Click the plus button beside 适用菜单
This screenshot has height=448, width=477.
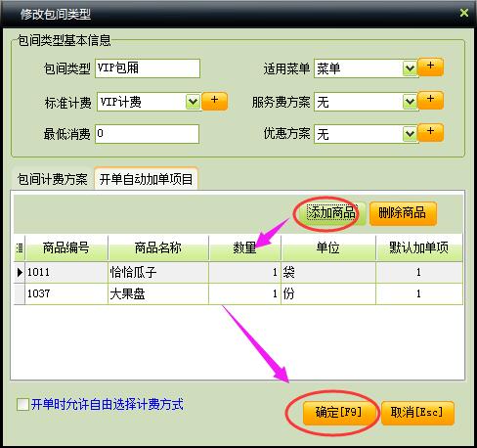(430, 67)
